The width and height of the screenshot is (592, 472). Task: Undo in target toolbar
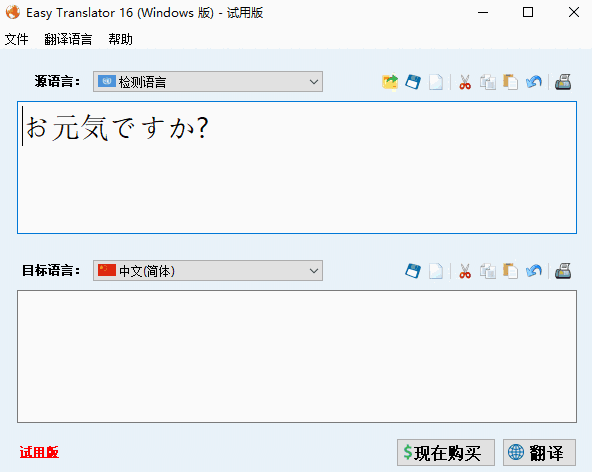[x=534, y=271]
